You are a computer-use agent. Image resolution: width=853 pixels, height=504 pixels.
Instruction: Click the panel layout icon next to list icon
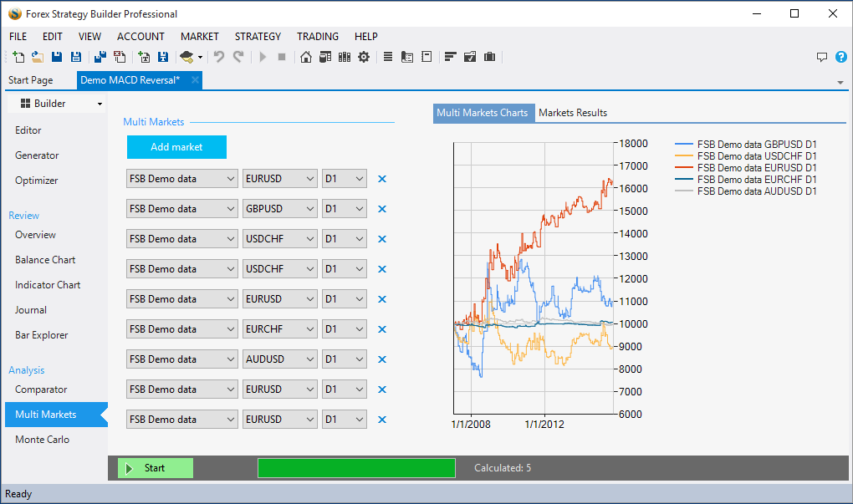[407, 57]
